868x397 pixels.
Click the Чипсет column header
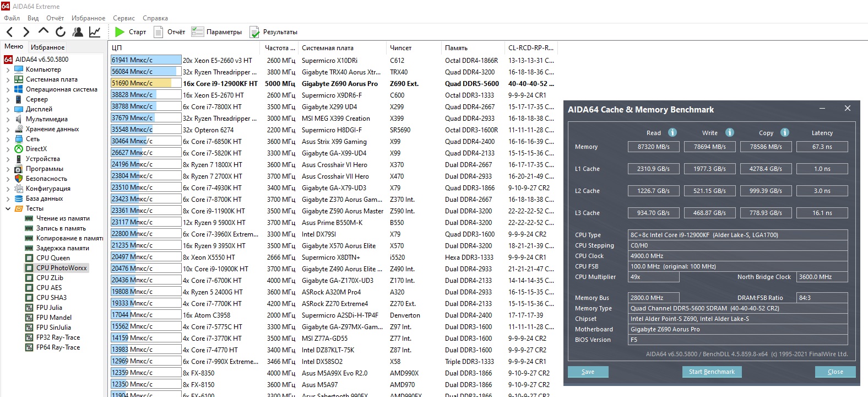tap(414, 48)
